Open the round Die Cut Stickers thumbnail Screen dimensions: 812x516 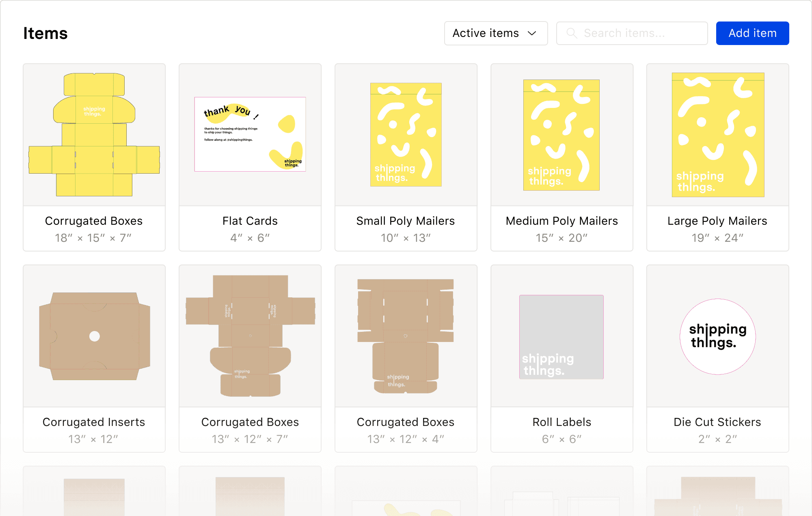[x=718, y=336]
